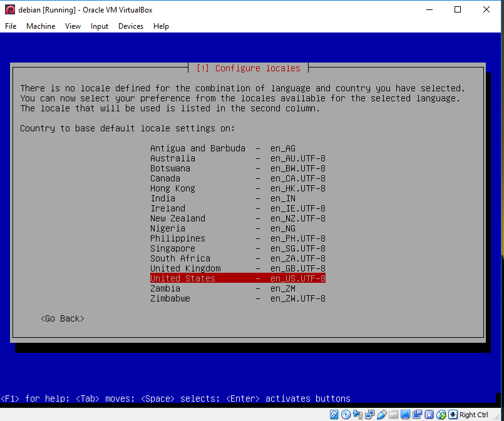
Task: Select Zimbabwe en_ZW.UTF-8 locale
Action: point(238,298)
